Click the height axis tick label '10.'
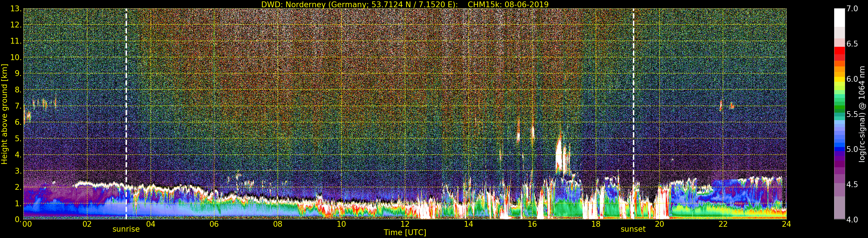 [16, 57]
